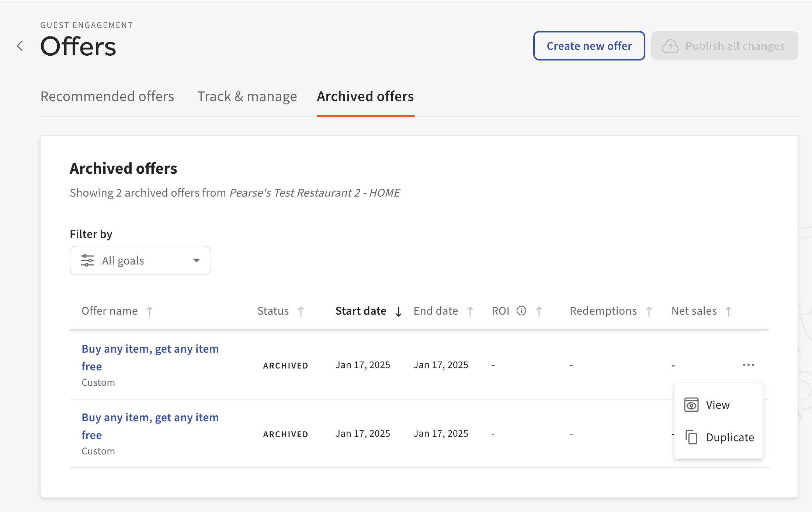The width and height of the screenshot is (812, 512).
Task: Sort by Redemptions arrow
Action: [649, 312]
